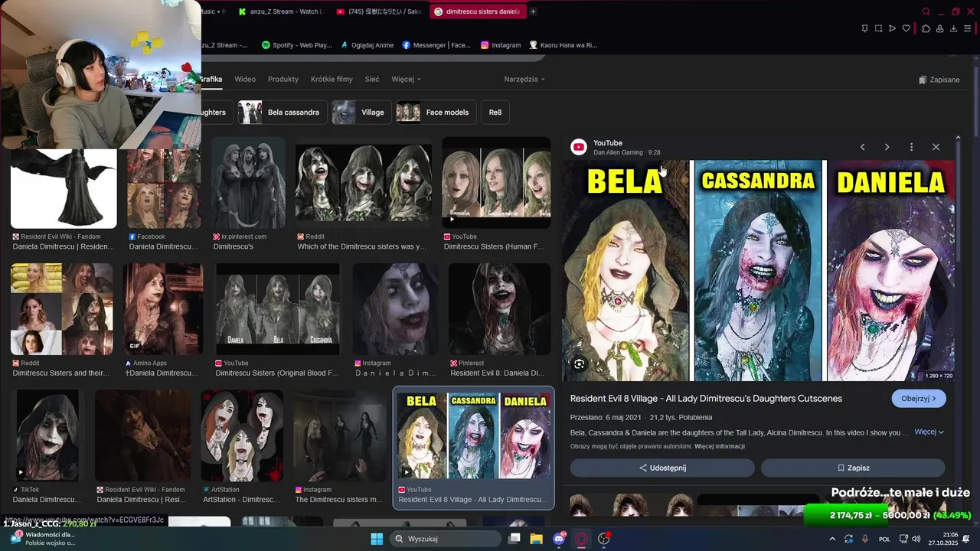The image size is (980, 551).
Task: Click the YouTube source logo in preview panel
Action: pyautogui.click(x=579, y=147)
